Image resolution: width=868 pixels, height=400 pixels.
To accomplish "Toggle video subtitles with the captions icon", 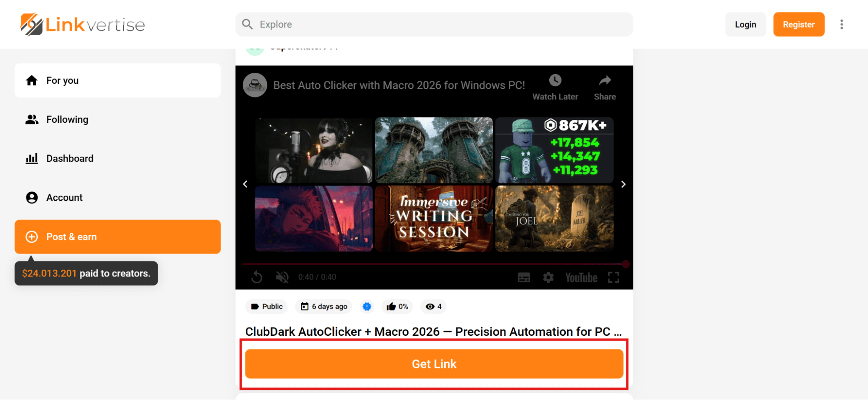I will (524, 277).
